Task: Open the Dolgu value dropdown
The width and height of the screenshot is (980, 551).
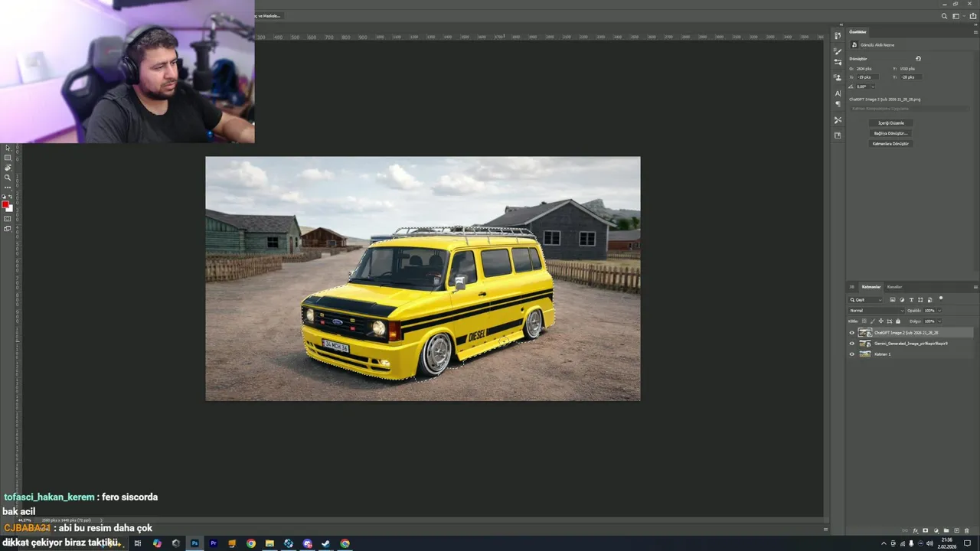Action: [x=939, y=321]
